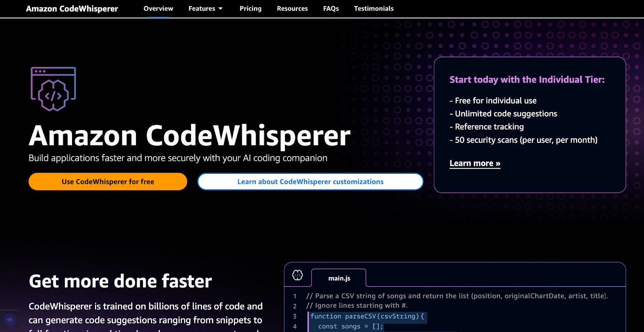This screenshot has height=332, width=644.
Task: Jump to FAQs from the top bar
Action: point(331,9)
